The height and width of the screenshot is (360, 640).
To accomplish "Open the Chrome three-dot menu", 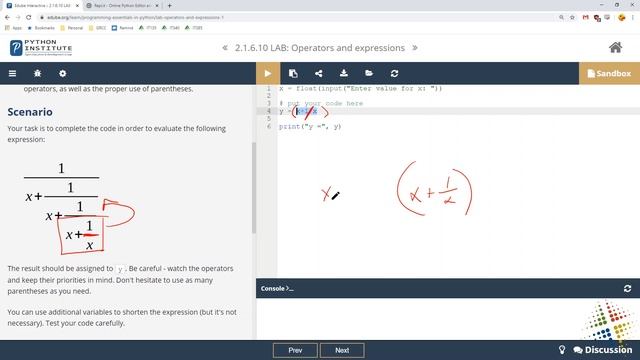I will tap(633, 18).
